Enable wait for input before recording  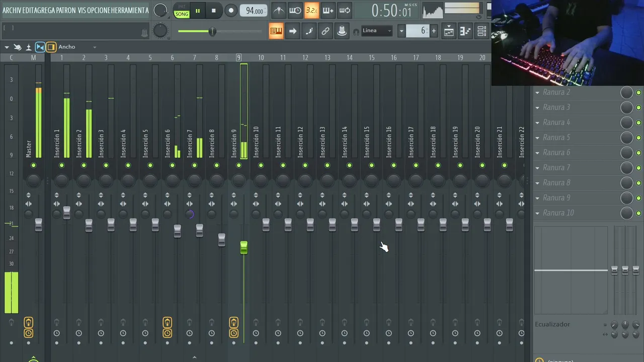click(x=295, y=10)
